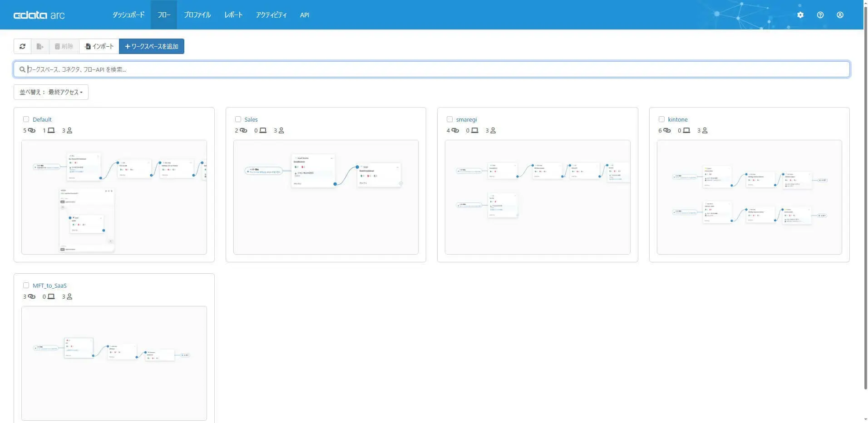Image resolution: width=868 pixels, height=423 pixels.
Task: Click the users icon under kintone workspace
Action: coord(705,130)
